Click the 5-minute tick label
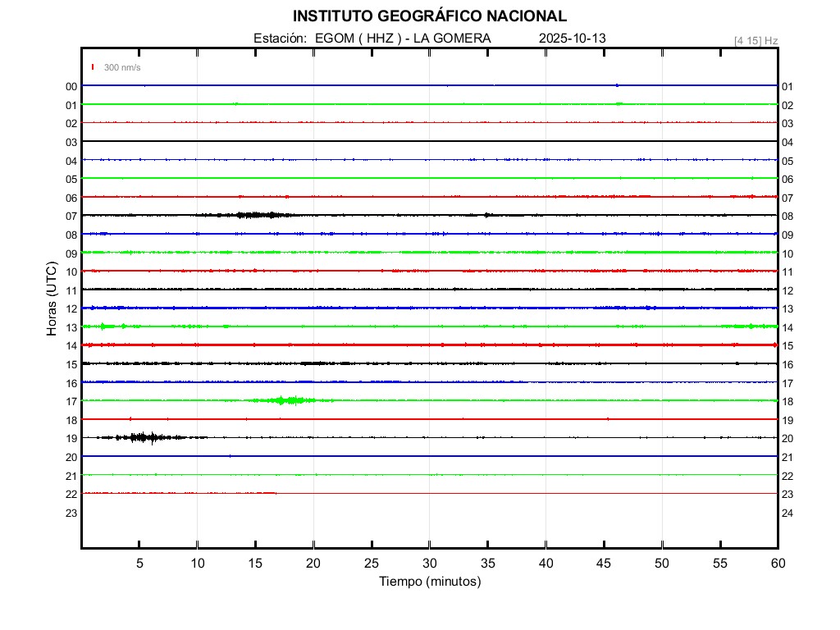The height and width of the screenshot is (630, 840). pyautogui.click(x=139, y=563)
